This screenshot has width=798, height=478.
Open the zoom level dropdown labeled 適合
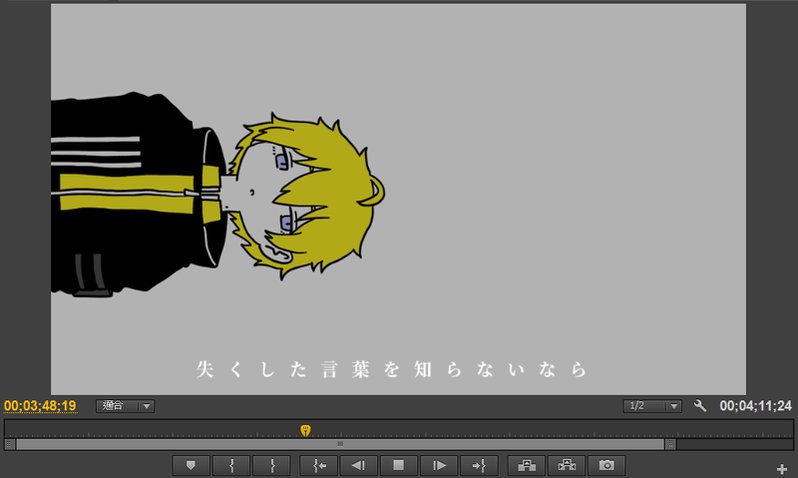click(x=125, y=406)
